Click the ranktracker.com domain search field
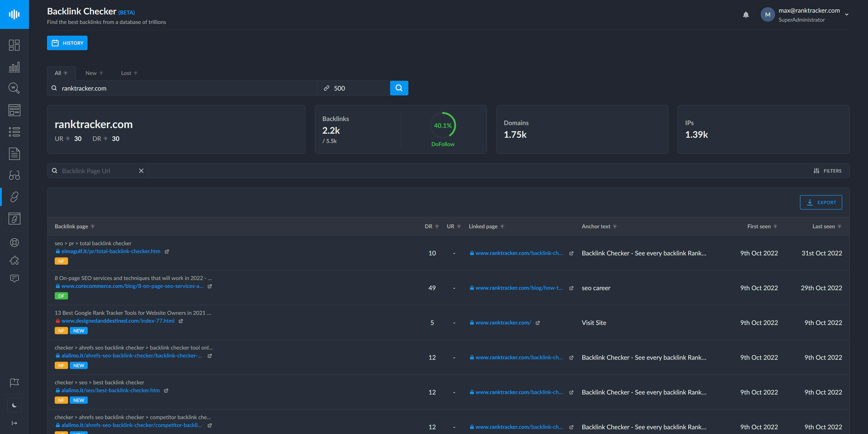The width and height of the screenshot is (868, 434). [182, 88]
